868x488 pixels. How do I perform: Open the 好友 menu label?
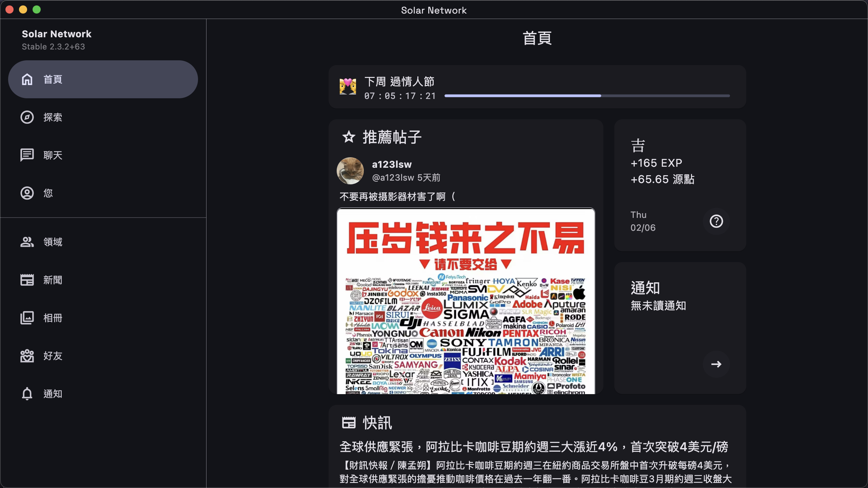click(53, 356)
